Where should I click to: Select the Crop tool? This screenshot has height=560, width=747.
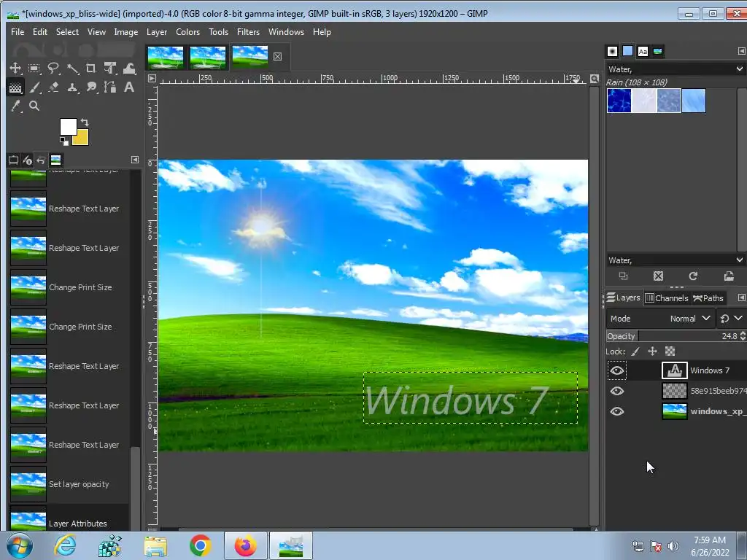point(91,69)
